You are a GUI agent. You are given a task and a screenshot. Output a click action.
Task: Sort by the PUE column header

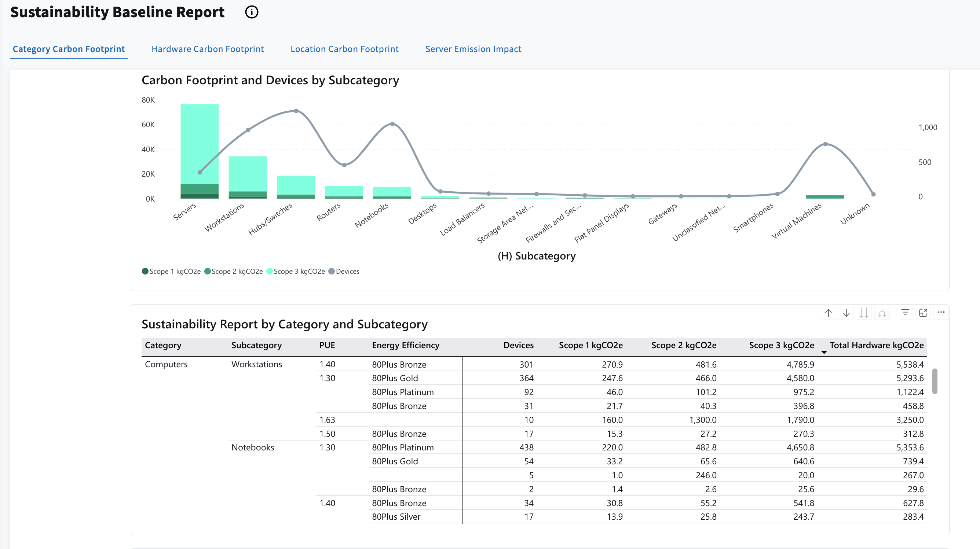coord(327,345)
